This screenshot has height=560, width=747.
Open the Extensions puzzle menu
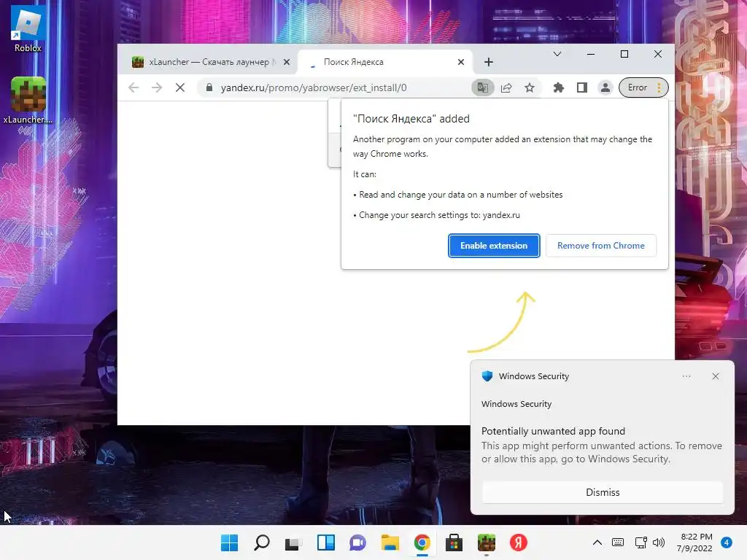point(558,87)
